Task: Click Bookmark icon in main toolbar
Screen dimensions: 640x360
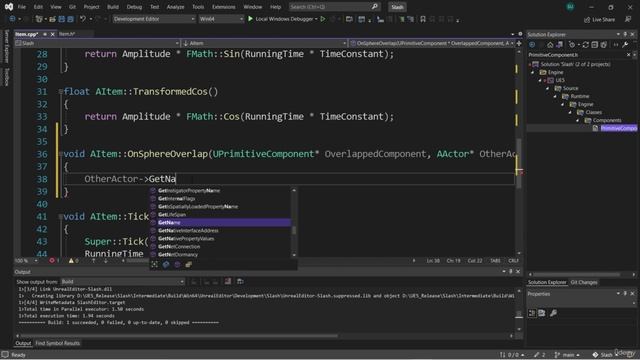Action: pyautogui.click(x=423, y=19)
